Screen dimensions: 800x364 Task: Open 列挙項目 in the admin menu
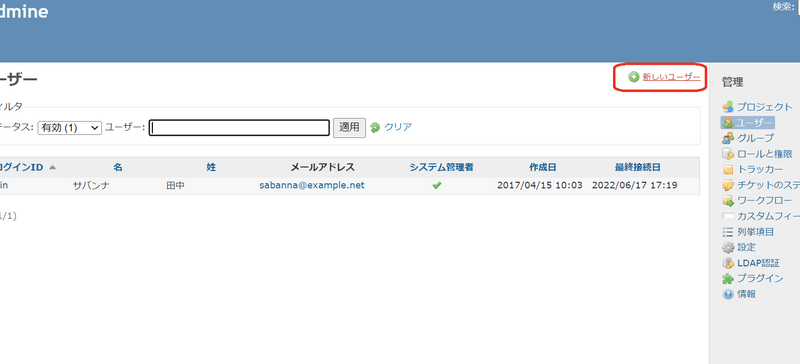point(756,232)
